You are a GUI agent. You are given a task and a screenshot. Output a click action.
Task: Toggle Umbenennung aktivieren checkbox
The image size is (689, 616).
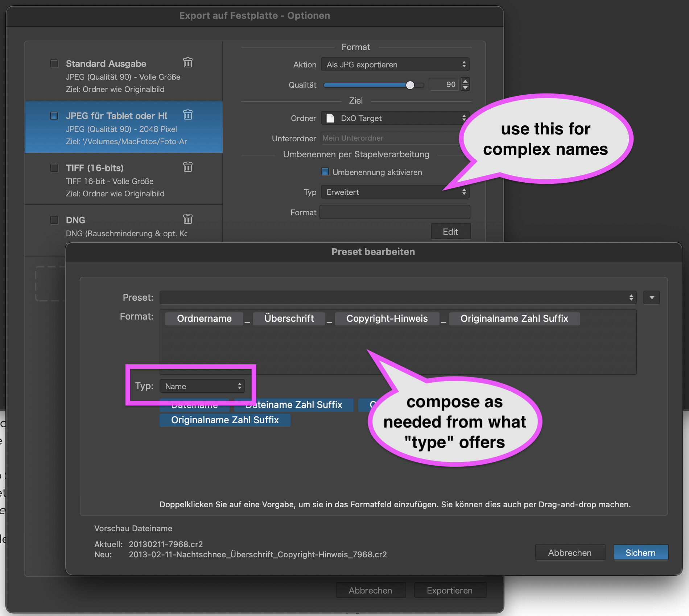(x=325, y=172)
